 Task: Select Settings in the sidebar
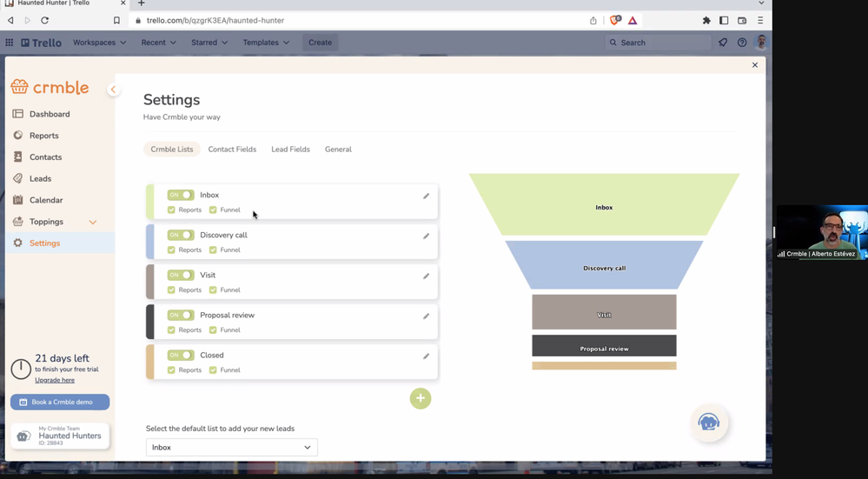60,243
